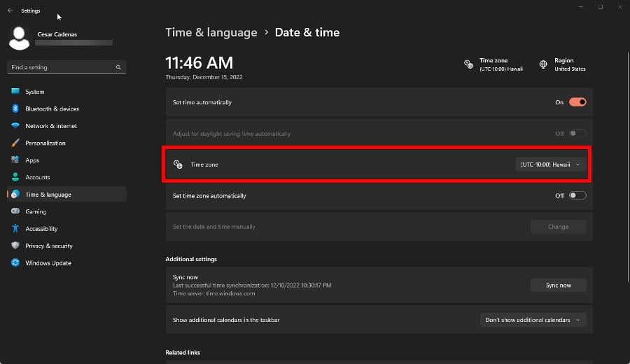Open the (UTC-10:00) Hawaii time zone dropdown
This screenshot has width=630, height=364.
(550, 164)
